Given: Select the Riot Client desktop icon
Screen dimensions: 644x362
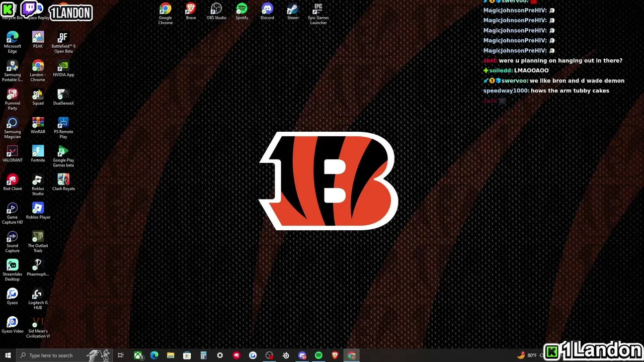Looking at the screenshot, I should click(13, 183).
